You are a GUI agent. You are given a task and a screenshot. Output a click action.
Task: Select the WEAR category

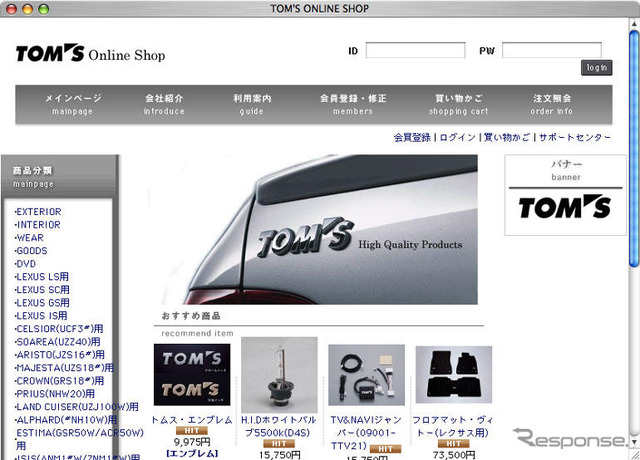[29, 238]
